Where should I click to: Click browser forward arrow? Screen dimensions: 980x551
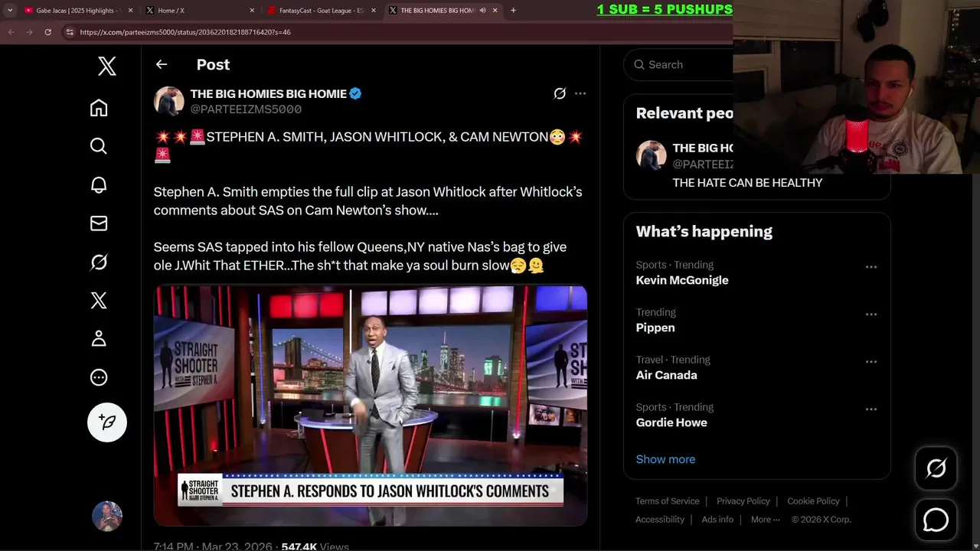pos(29,32)
